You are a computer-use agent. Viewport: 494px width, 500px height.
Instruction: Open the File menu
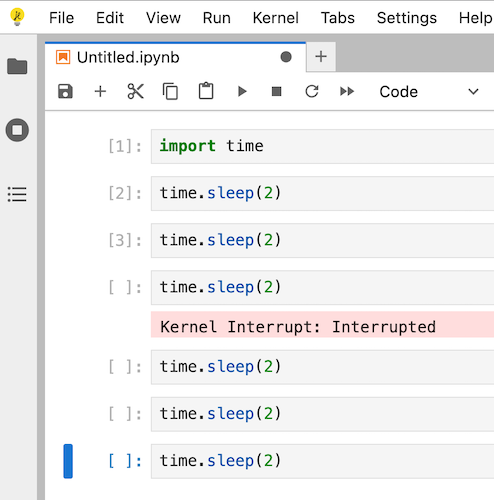click(61, 18)
